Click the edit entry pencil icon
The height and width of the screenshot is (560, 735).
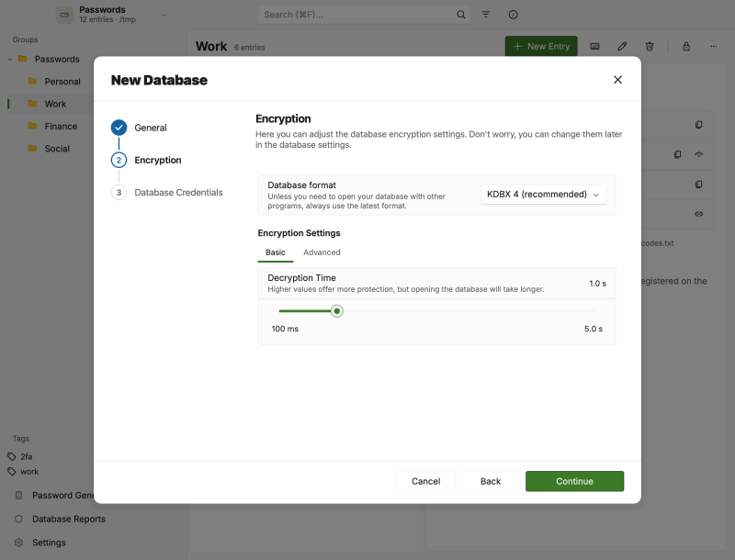pos(622,46)
